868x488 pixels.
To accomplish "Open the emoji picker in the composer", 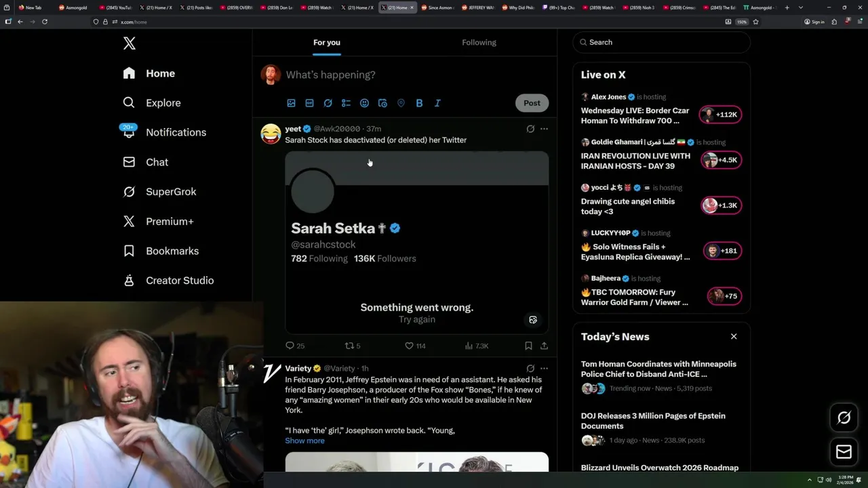I will click(364, 103).
